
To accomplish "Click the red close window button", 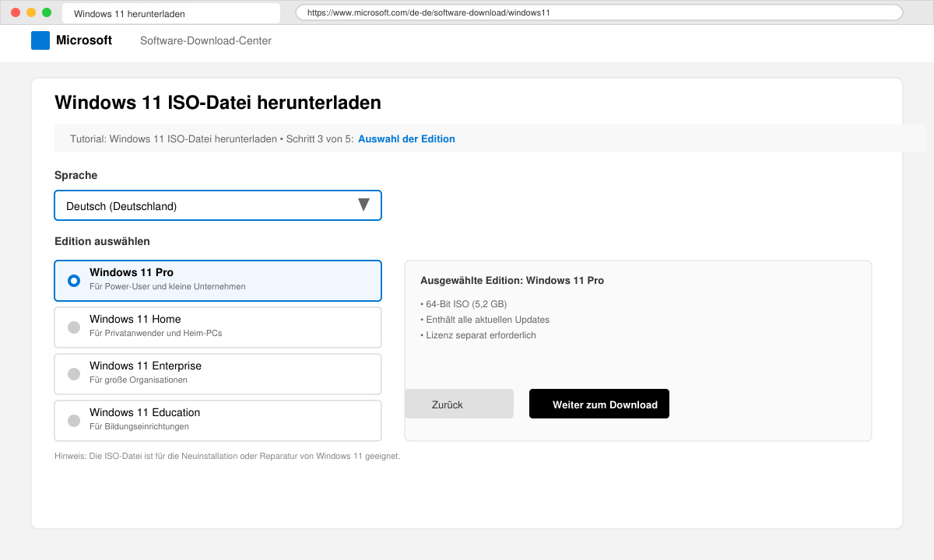I will [x=16, y=12].
